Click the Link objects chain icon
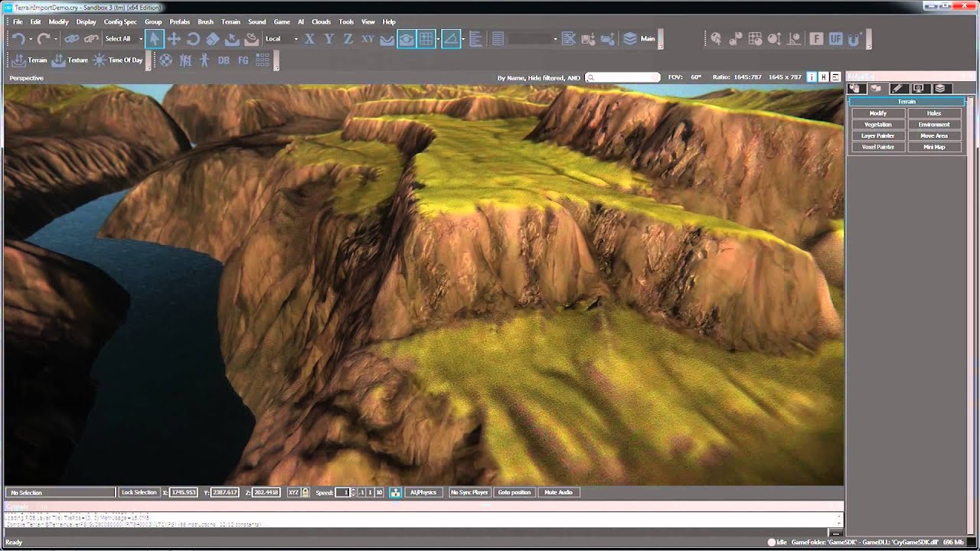Screen dimensions: 980x551 click(72, 38)
